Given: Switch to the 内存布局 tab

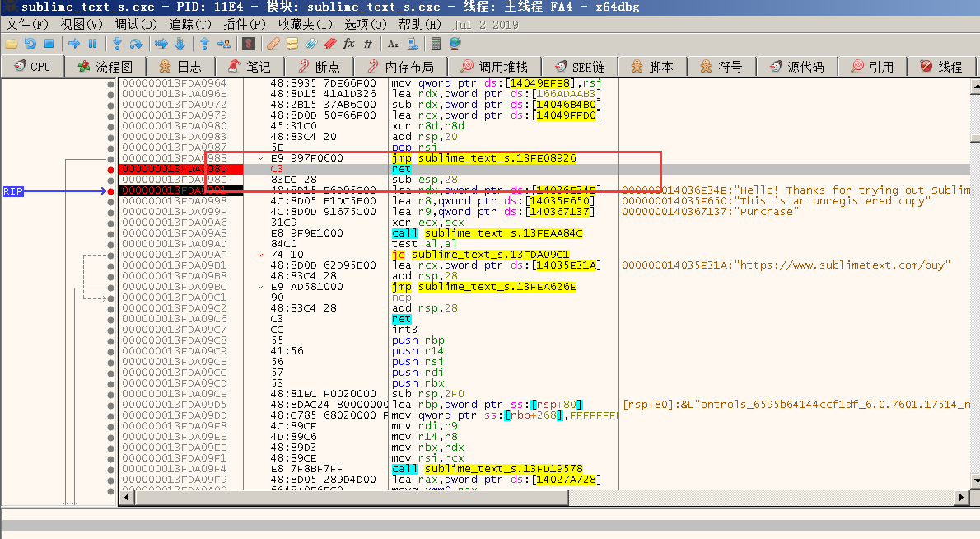Looking at the screenshot, I should tap(402, 66).
